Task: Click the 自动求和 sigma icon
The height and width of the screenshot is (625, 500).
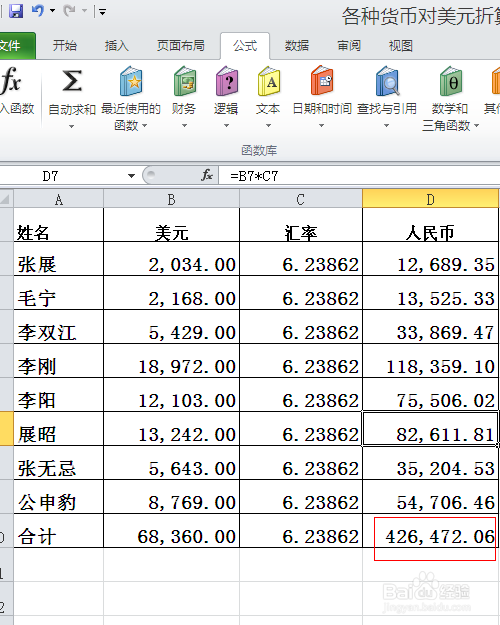Action: [x=72, y=81]
